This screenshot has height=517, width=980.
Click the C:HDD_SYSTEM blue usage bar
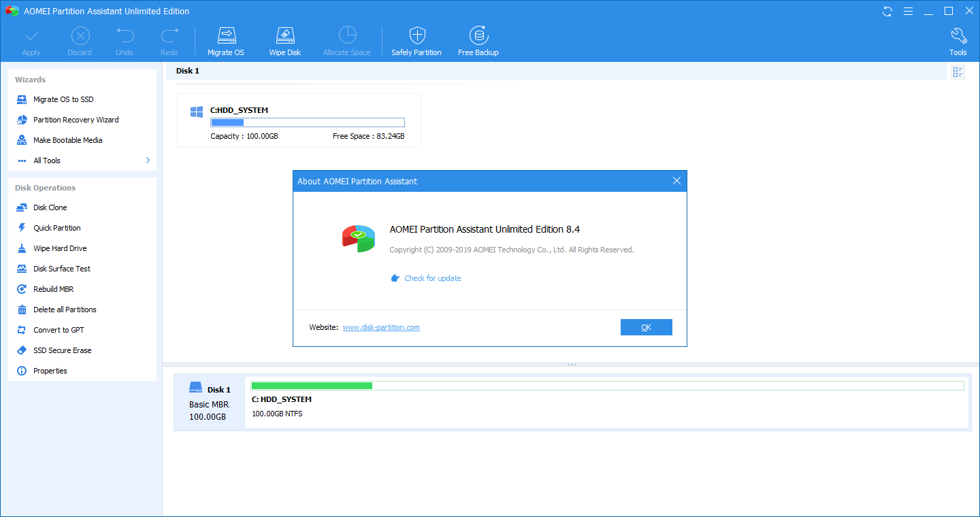pyautogui.click(x=308, y=122)
